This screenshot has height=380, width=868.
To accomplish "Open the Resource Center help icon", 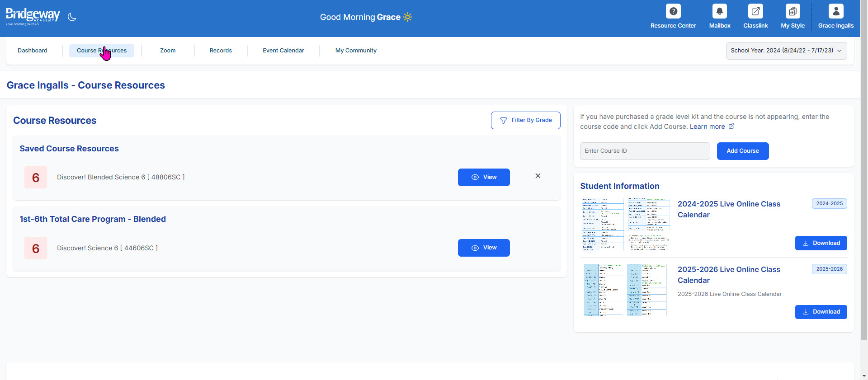I will tap(673, 11).
